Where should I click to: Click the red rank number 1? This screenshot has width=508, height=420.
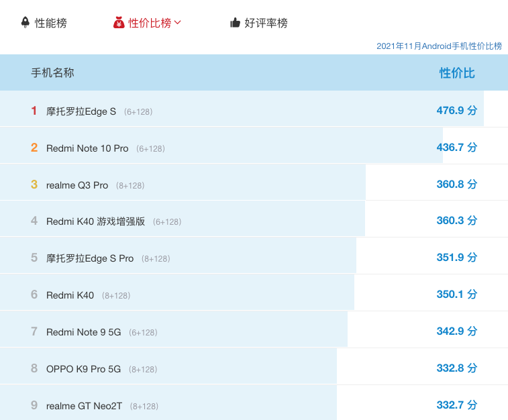point(34,111)
